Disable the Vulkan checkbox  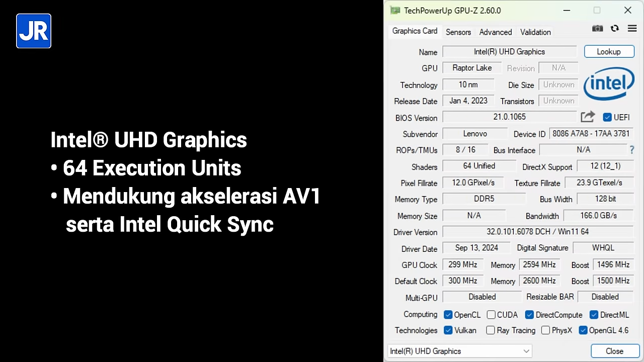pos(448,330)
